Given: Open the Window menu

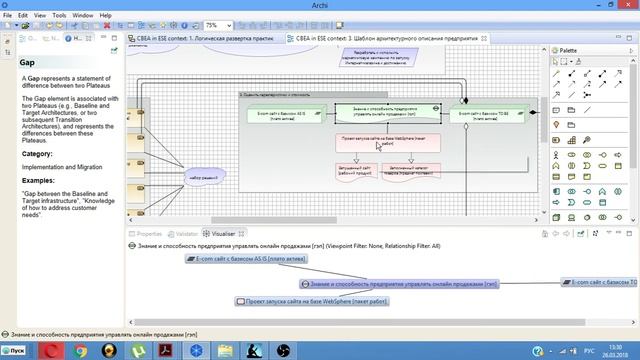Looking at the screenshot, I should (83, 16).
